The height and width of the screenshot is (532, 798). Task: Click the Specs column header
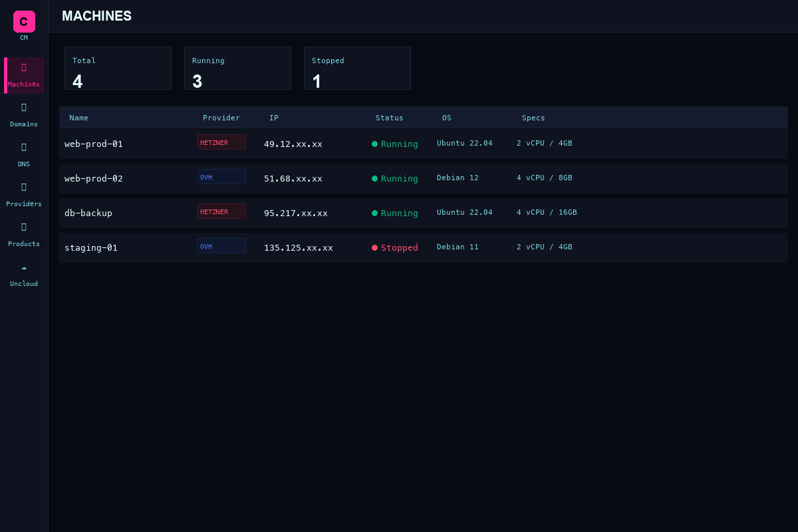tap(533, 118)
